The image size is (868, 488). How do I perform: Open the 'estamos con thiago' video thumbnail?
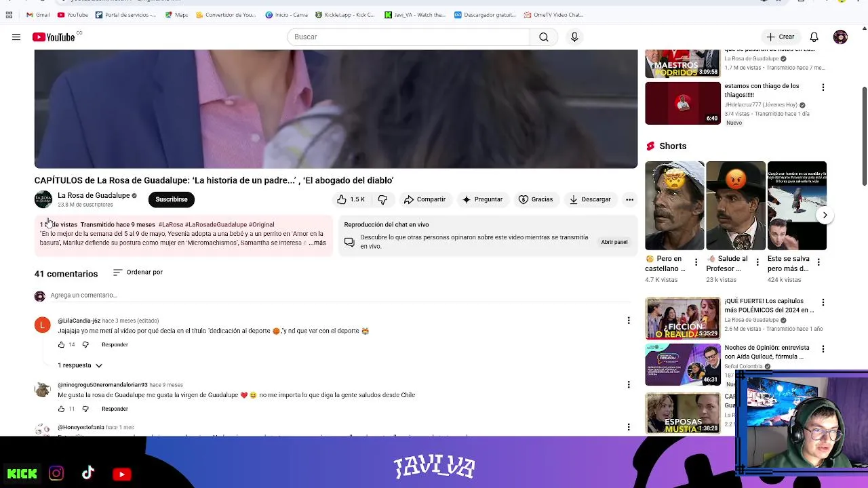point(683,103)
